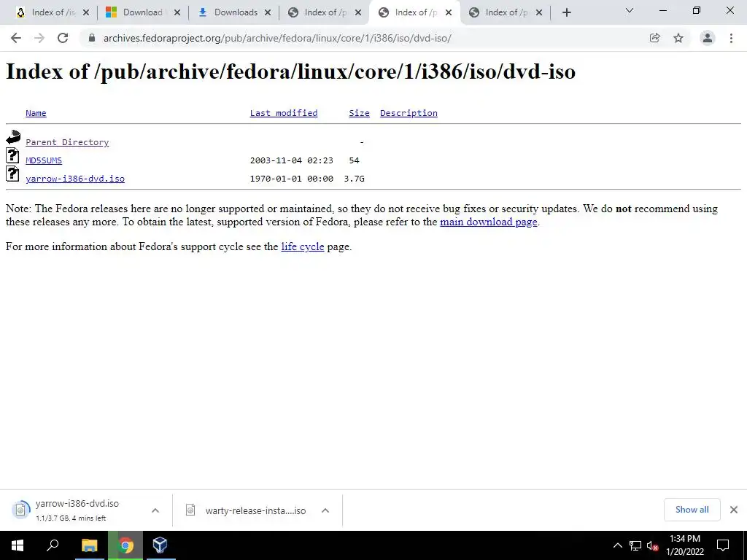Download yarrow-i386-dvd.iso link
This screenshot has width=747, height=560.
(75, 179)
